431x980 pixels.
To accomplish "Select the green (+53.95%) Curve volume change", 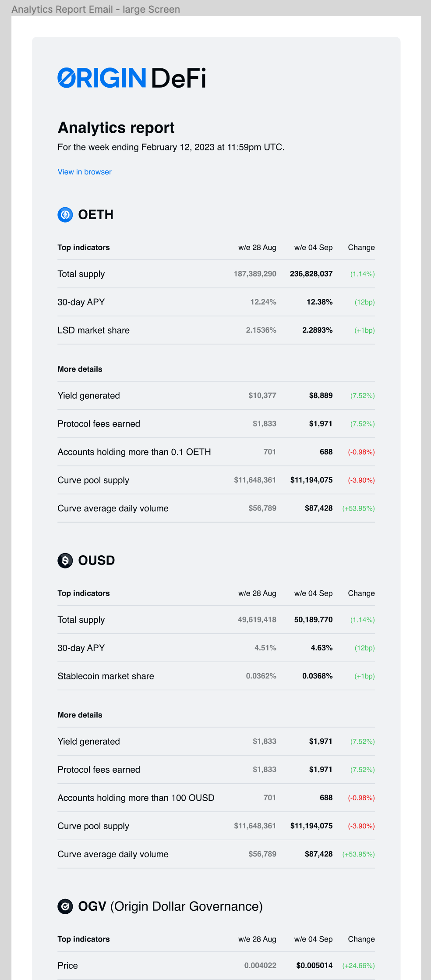I will (x=358, y=508).
